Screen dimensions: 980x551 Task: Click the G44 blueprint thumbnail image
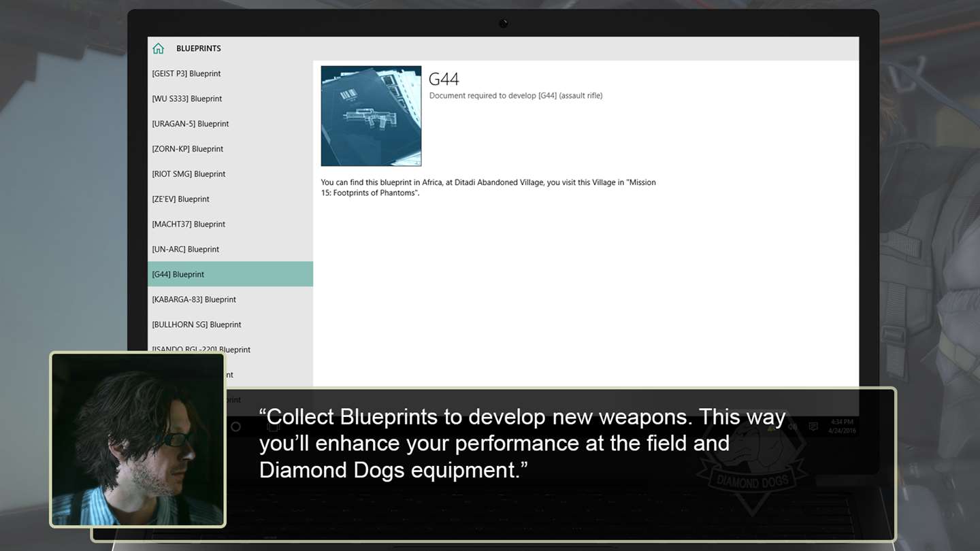point(371,116)
